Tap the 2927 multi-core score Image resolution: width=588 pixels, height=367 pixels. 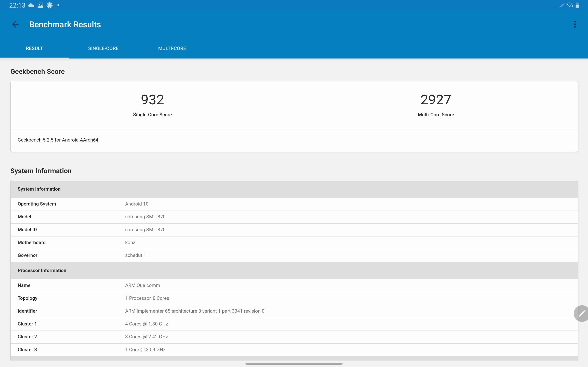point(436,100)
